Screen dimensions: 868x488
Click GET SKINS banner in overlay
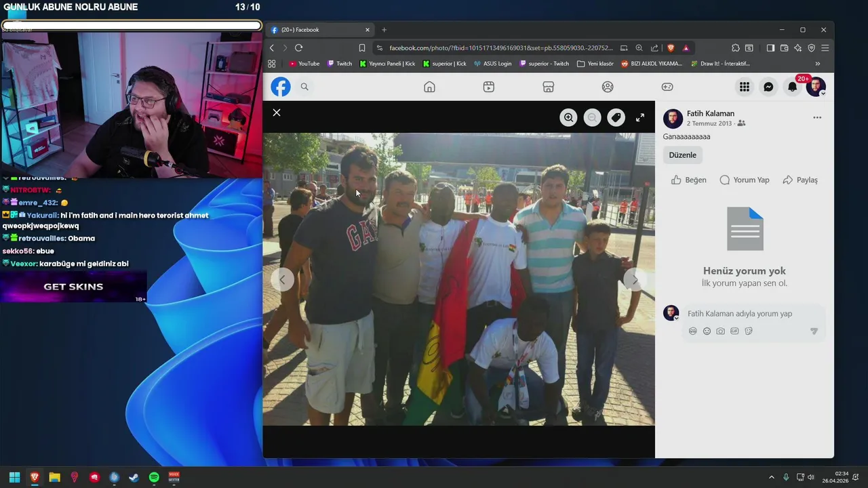(x=73, y=287)
